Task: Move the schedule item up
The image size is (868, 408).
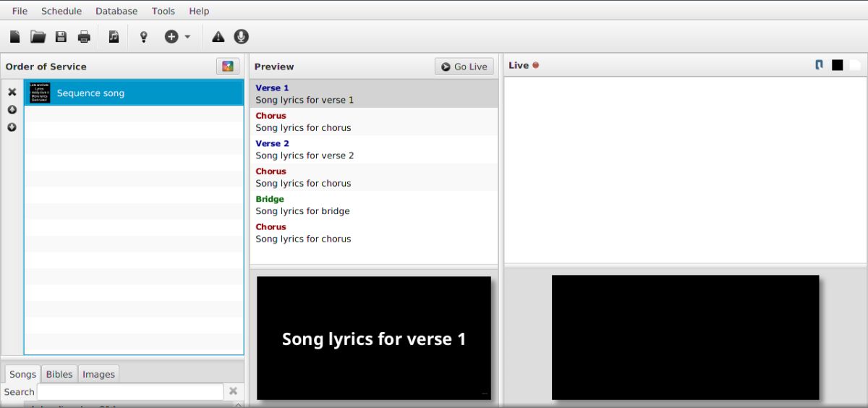Action: 12,110
